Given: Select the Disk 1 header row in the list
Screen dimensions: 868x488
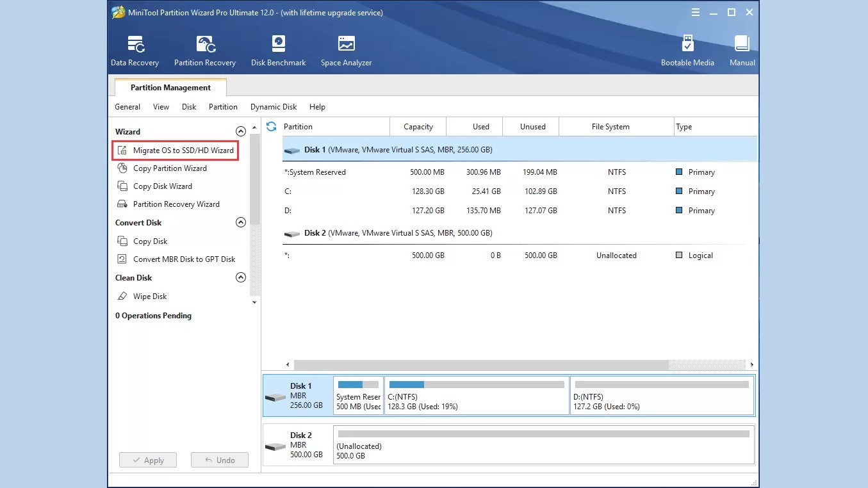Looking at the screenshot, I should (x=520, y=150).
